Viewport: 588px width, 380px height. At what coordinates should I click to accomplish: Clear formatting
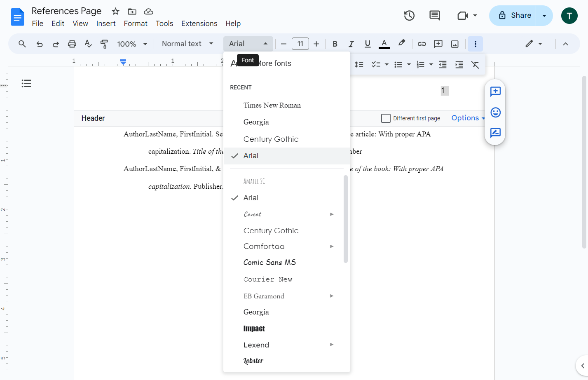(x=475, y=65)
